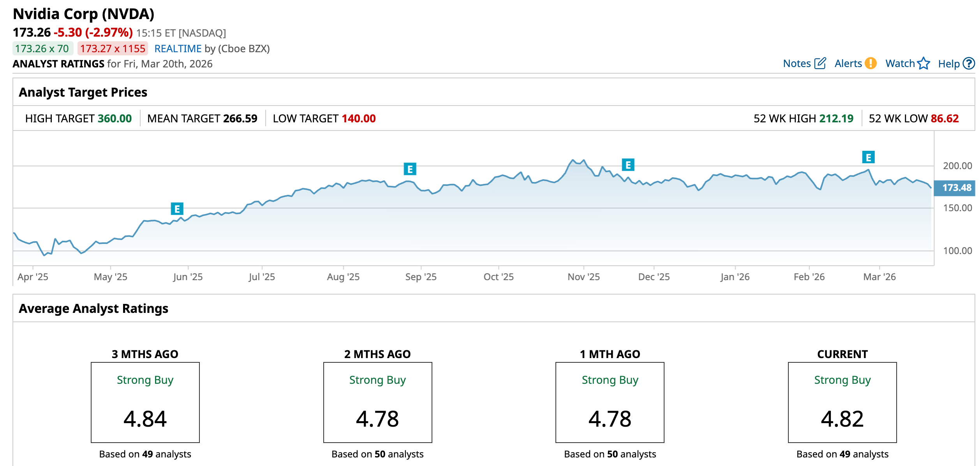980x466 pixels.
Task: Select the earnings marker near Jun '25
Action: 177,209
